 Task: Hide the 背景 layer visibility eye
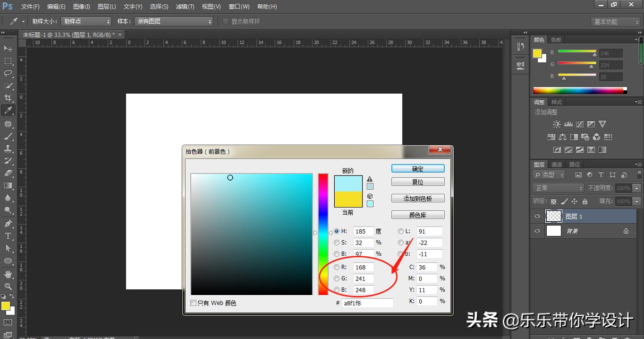point(537,231)
